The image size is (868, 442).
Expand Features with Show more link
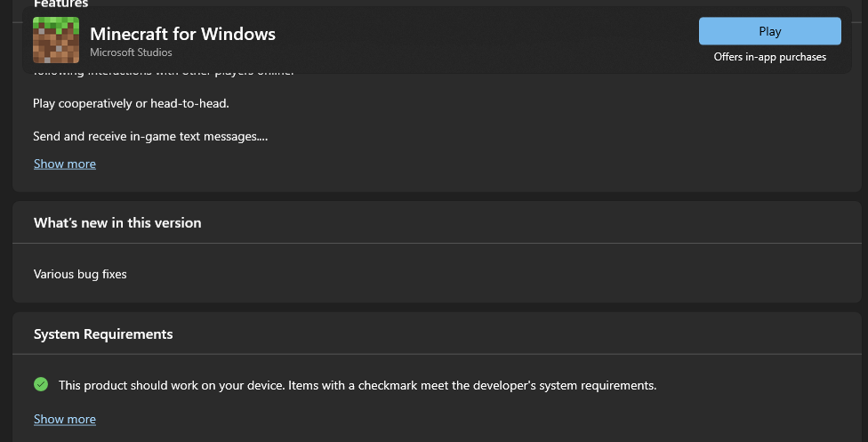tap(65, 164)
